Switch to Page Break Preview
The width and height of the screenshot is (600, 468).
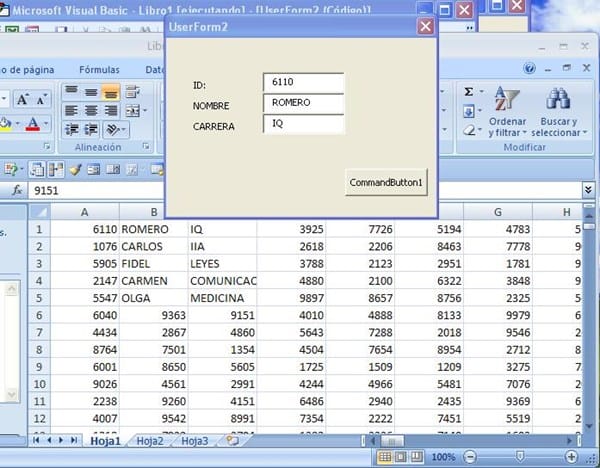pyautogui.click(x=416, y=457)
